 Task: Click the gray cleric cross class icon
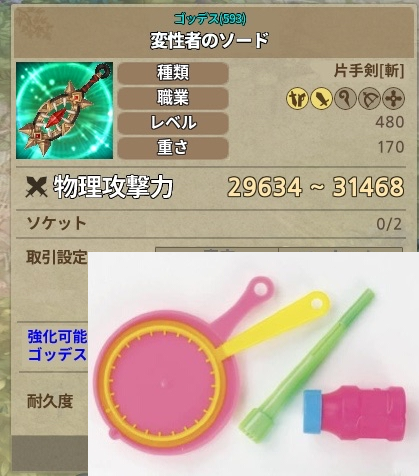tap(394, 98)
